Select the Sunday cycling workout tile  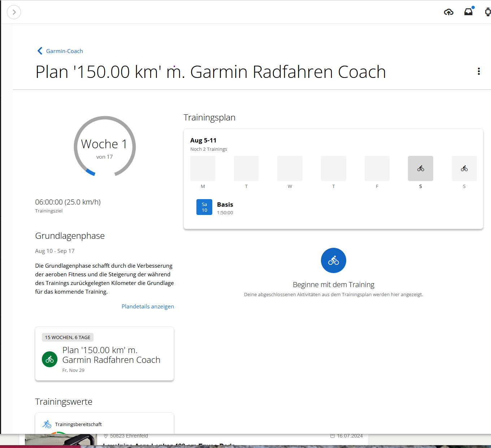coord(464,168)
